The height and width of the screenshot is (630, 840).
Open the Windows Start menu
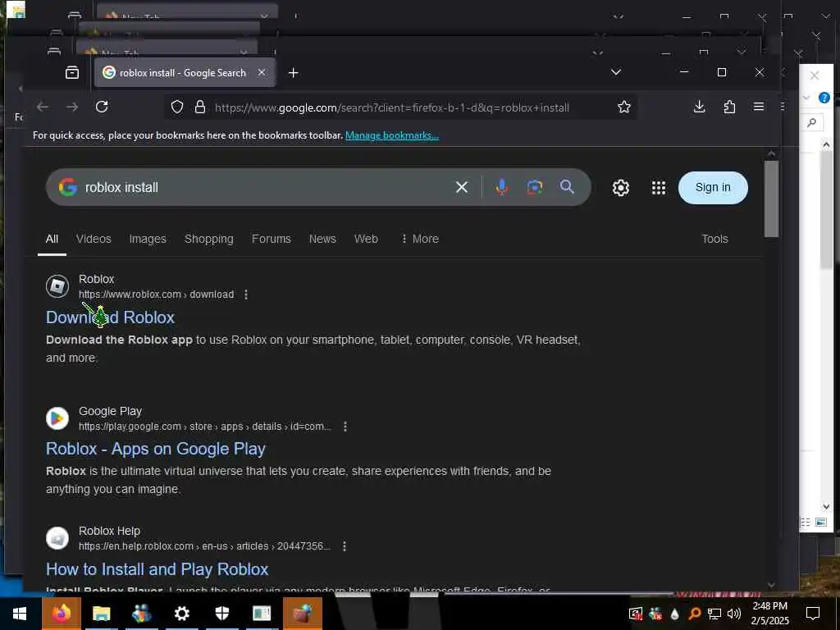[20, 614]
